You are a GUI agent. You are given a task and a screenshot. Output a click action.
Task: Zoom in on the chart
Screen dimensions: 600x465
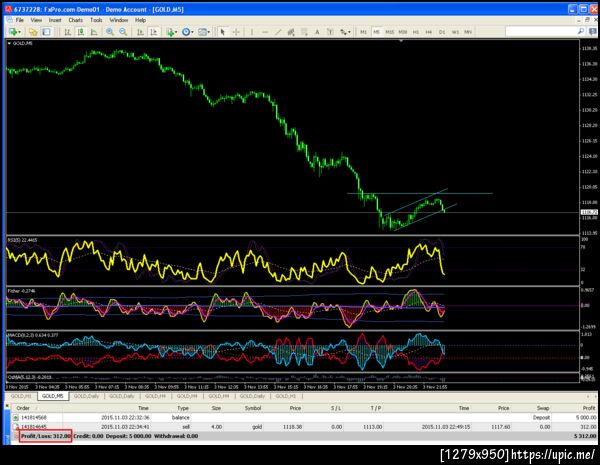110,32
